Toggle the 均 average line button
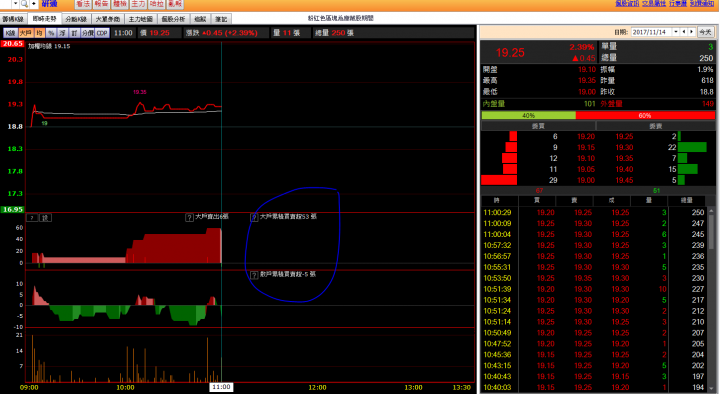720x394 pixels. click(x=39, y=33)
